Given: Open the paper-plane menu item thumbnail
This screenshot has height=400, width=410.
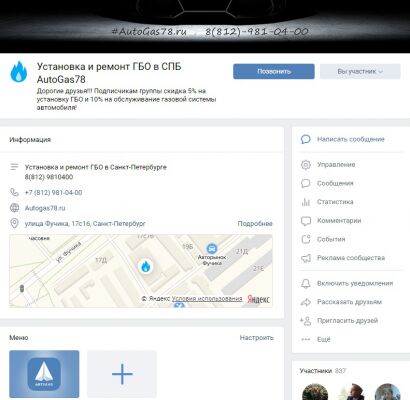Looking at the screenshot, I should [x=44, y=374].
